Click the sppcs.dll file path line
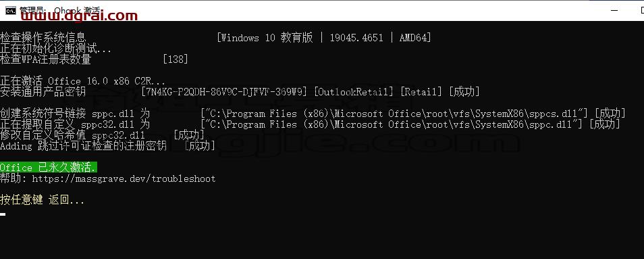Viewport: 644px width, 259px height. [313, 113]
